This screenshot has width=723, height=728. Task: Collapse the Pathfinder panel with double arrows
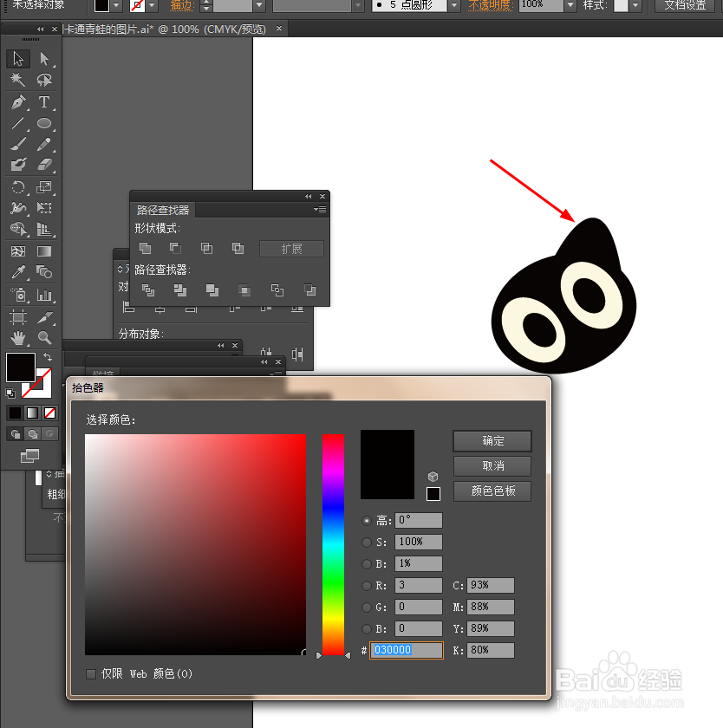pyautogui.click(x=309, y=197)
